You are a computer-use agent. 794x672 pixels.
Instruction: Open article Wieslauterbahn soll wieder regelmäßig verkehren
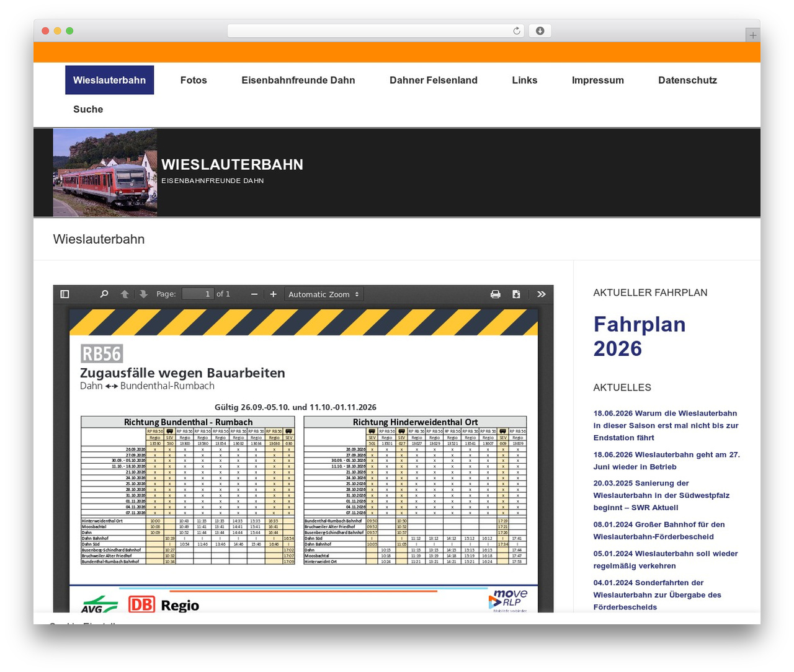[666, 560]
